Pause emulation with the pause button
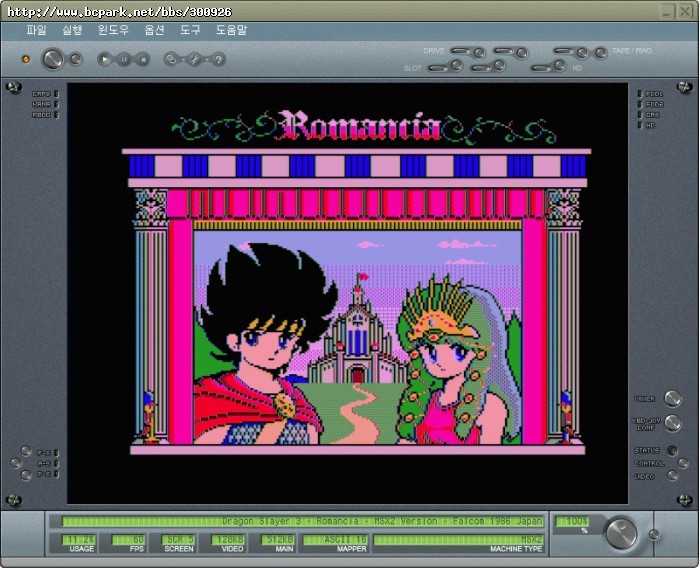The height and width of the screenshot is (568, 700). coord(124,59)
